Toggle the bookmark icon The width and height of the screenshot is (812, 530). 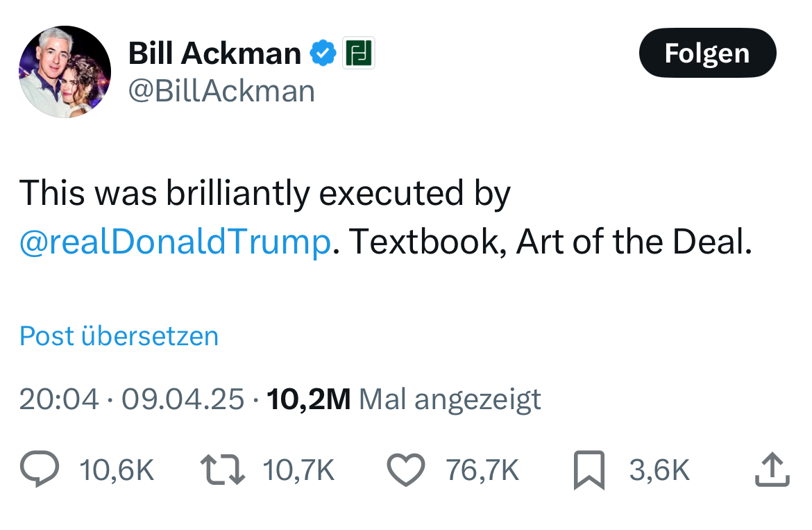589,470
